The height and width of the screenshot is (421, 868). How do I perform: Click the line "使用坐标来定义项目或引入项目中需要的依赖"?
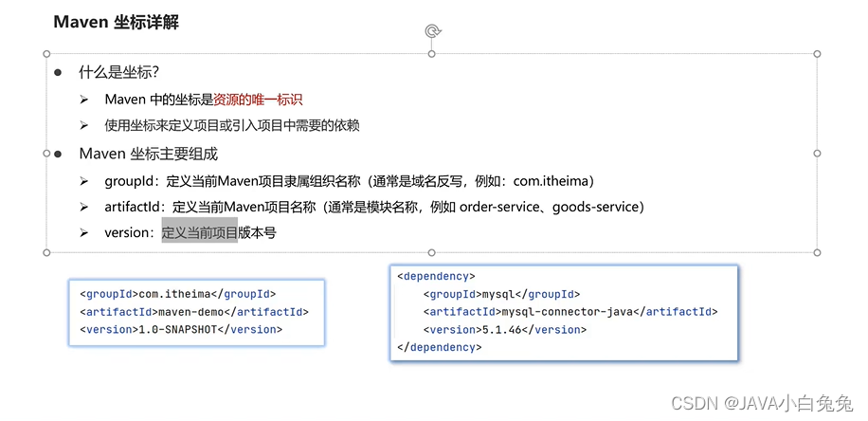232,126
